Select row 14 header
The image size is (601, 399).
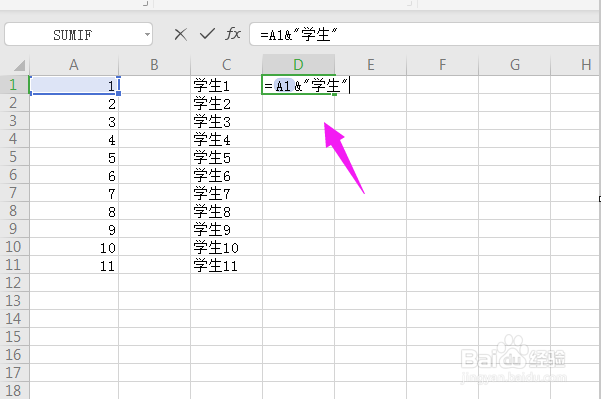pos(14,319)
